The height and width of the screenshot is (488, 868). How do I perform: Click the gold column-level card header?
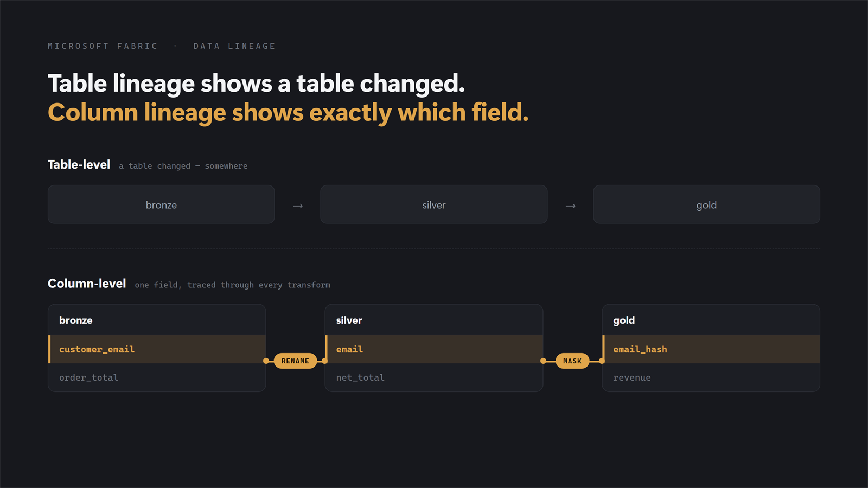(711, 320)
